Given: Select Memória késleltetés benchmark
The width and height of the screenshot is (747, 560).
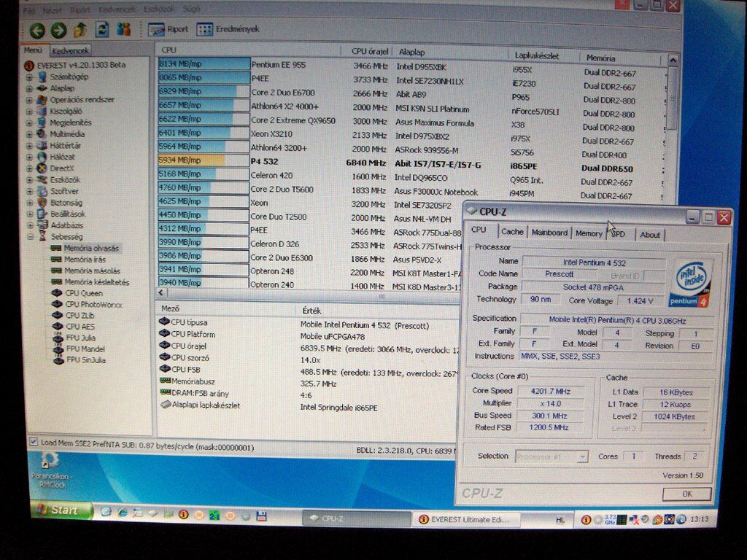Looking at the screenshot, I should [x=97, y=282].
